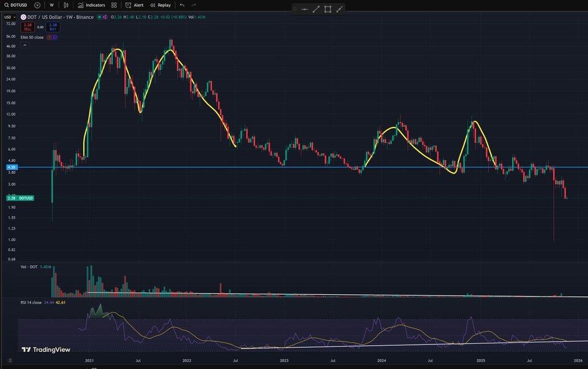Change the candlestick chart style

pos(66,5)
